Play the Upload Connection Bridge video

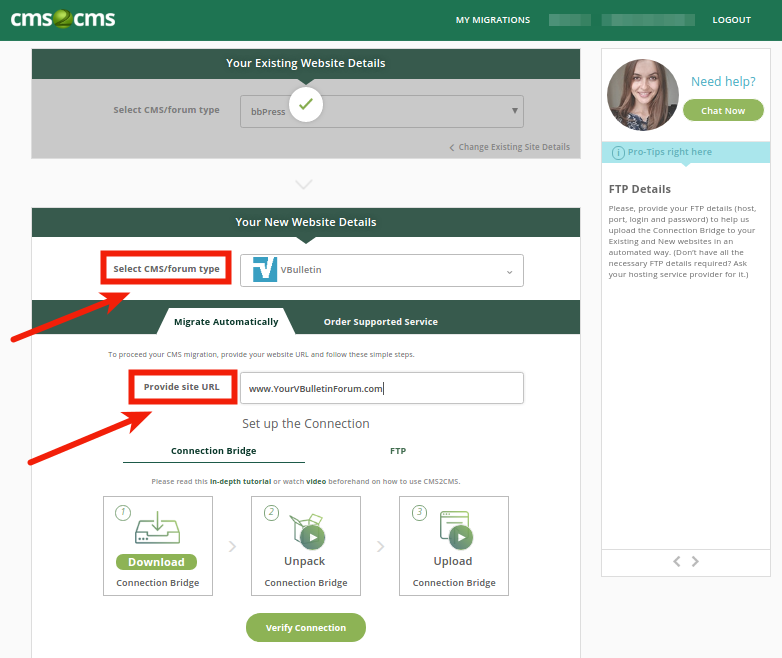coord(461,537)
